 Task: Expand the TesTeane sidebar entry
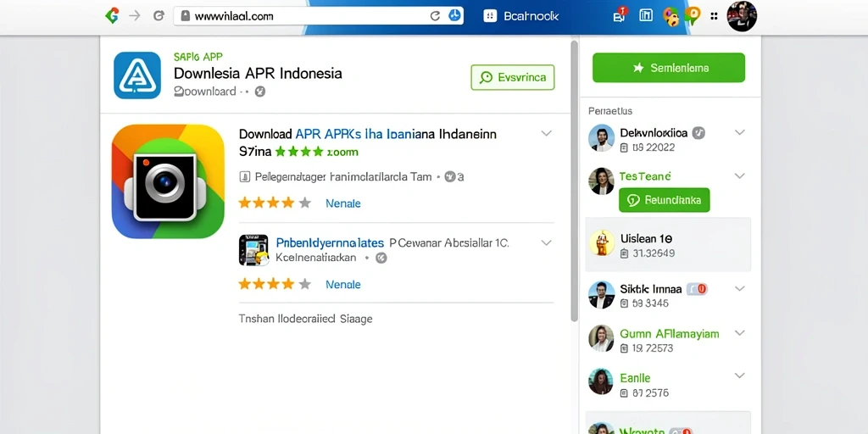tap(739, 176)
